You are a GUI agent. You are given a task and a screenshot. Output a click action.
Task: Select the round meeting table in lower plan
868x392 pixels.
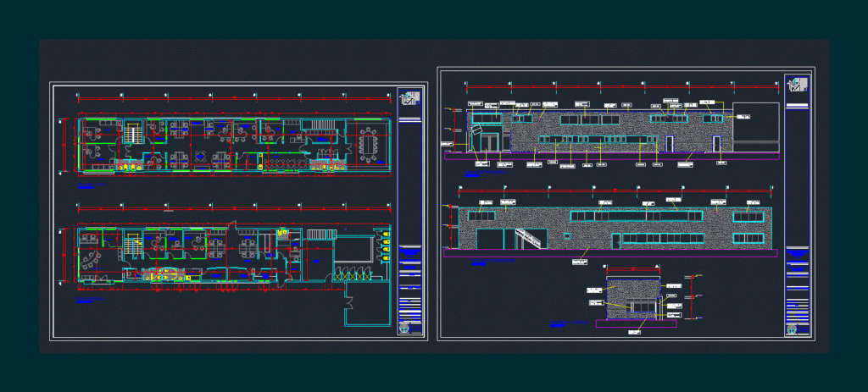click(x=88, y=259)
